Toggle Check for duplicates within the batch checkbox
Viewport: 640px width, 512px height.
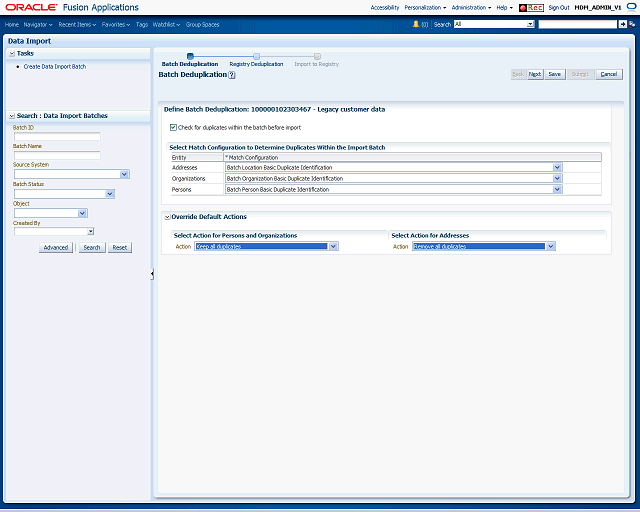coord(173,127)
